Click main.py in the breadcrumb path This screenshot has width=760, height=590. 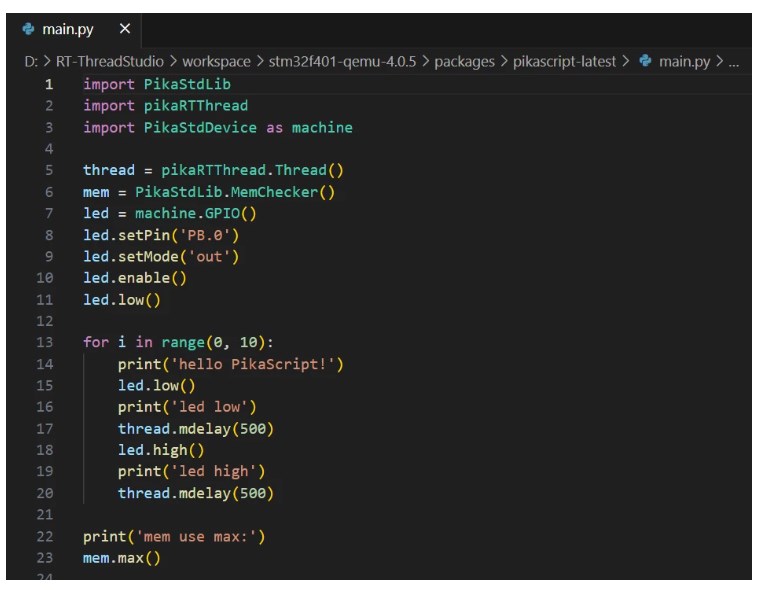pos(684,62)
